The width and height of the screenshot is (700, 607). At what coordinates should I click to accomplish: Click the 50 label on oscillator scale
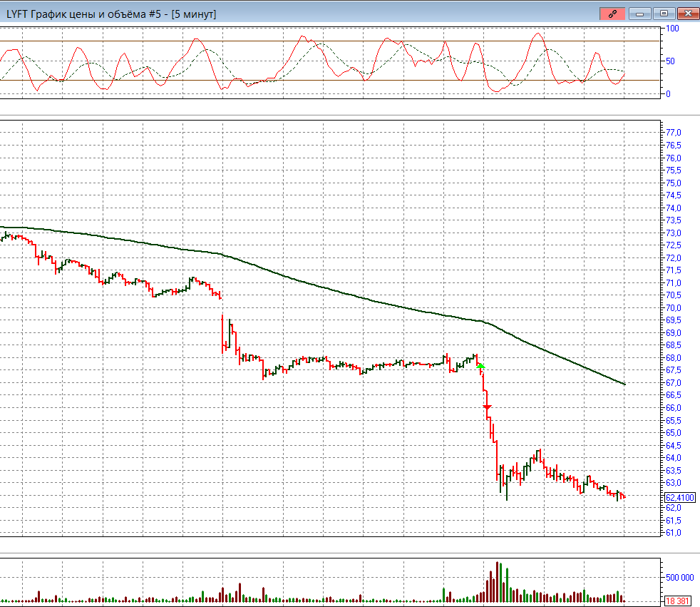pyautogui.click(x=670, y=61)
